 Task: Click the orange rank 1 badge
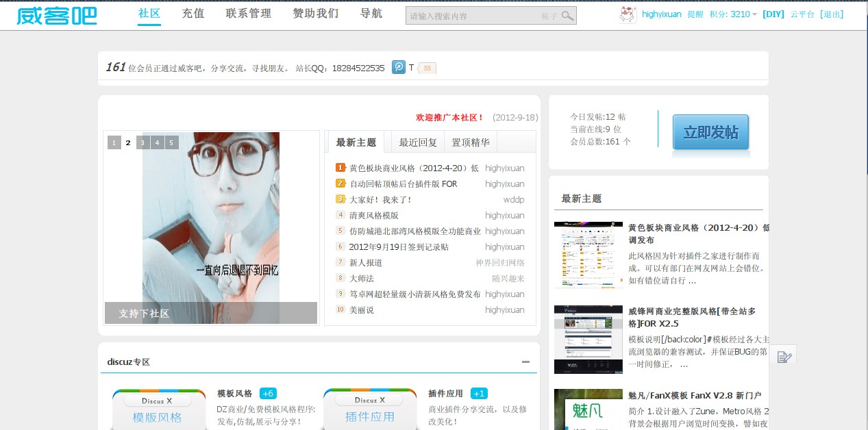pos(340,168)
